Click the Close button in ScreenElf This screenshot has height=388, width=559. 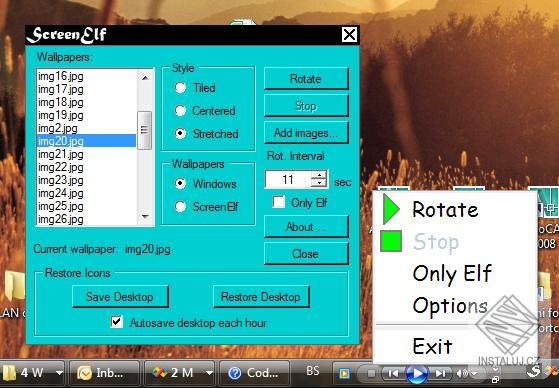click(x=306, y=254)
